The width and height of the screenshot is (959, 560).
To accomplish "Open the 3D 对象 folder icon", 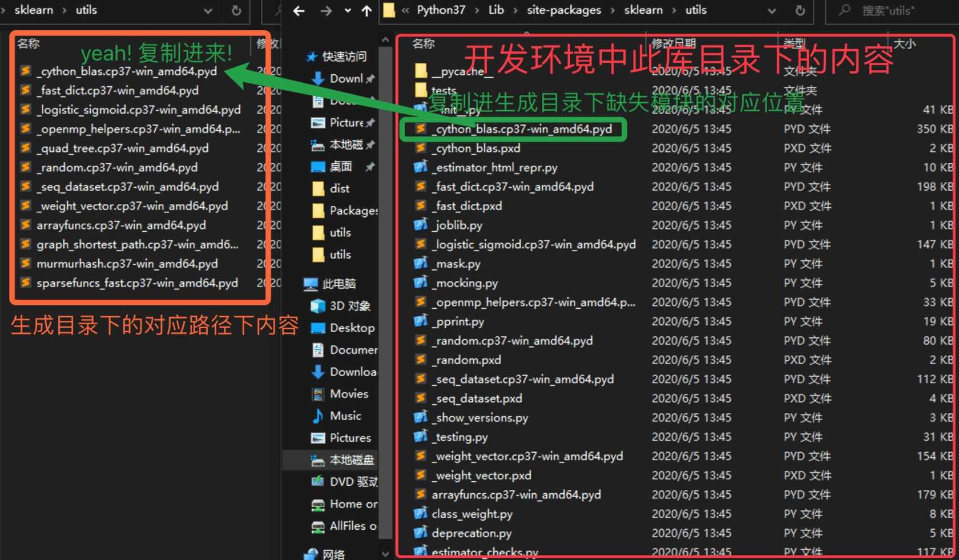I will (x=318, y=306).
